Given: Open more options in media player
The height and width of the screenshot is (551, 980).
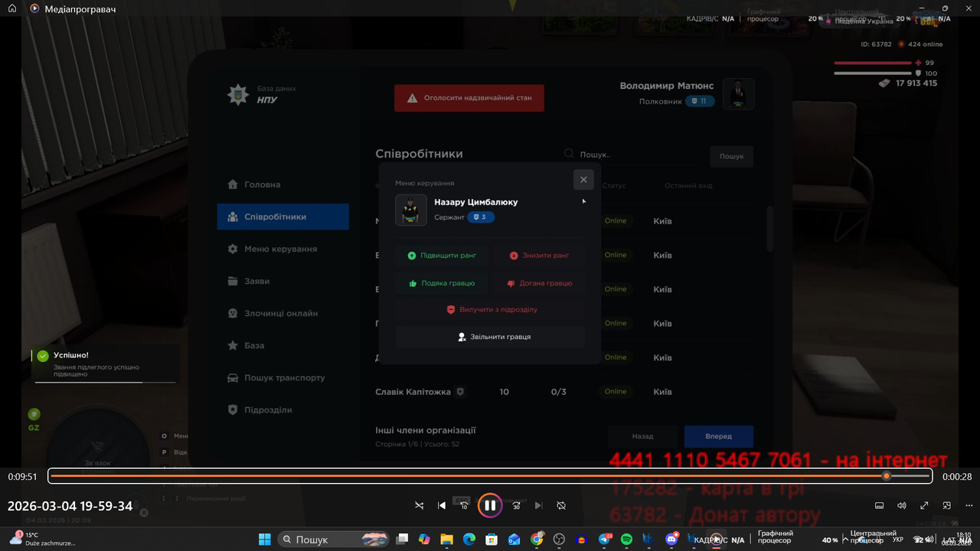Looking at the screenshot, I should click(969, 505).
